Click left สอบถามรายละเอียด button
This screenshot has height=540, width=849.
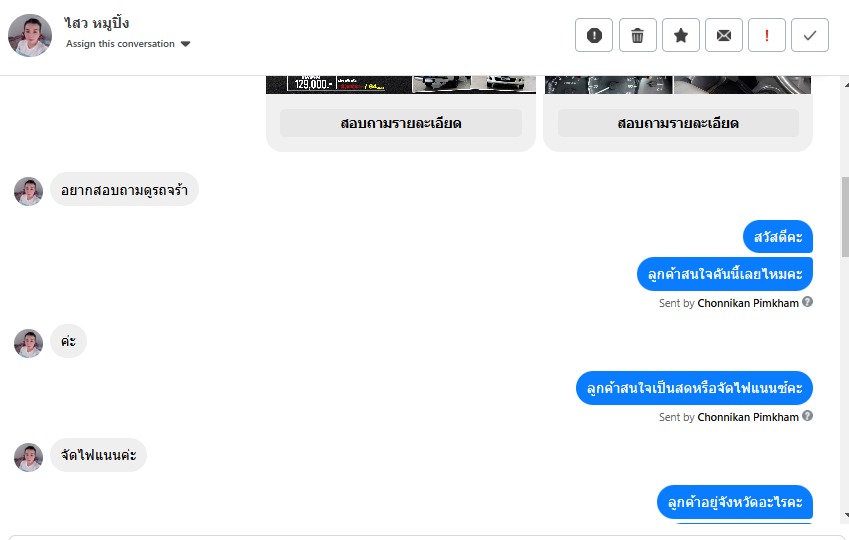coord(401,123)
